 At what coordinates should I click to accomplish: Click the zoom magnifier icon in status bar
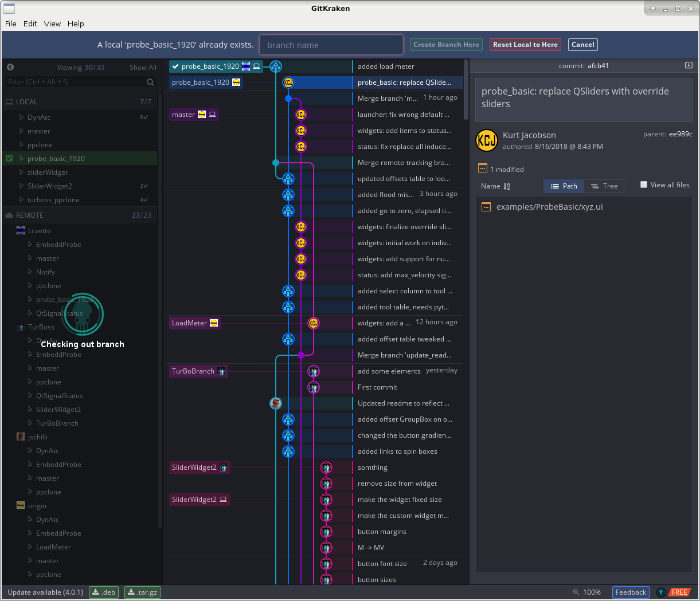(576, 592)
